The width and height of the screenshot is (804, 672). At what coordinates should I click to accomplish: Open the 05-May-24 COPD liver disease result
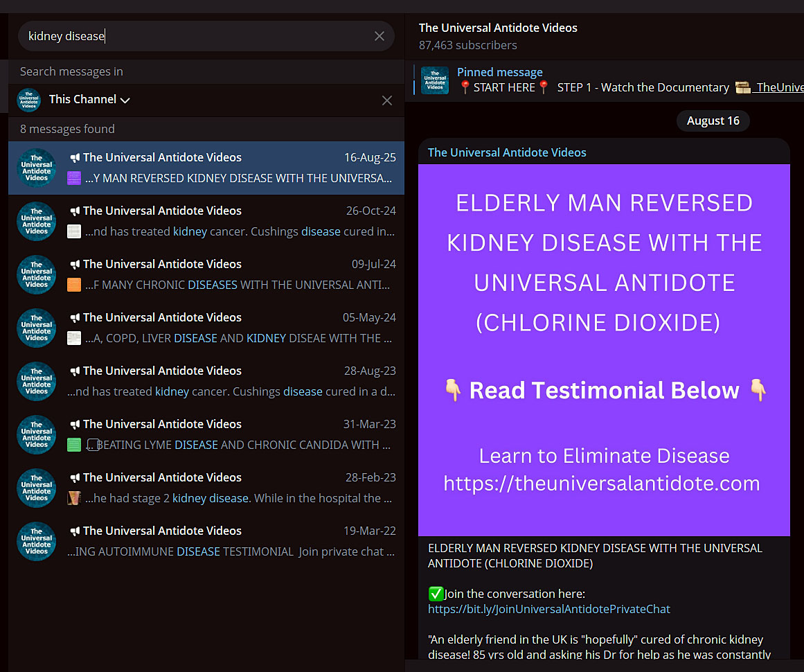pos(206,328)
